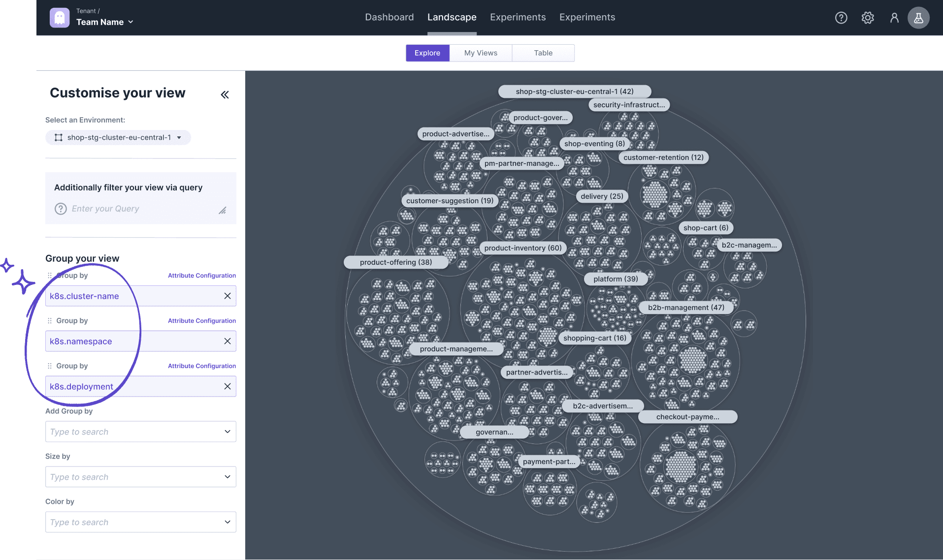Image resolution: width=943 pixels, height=560 pixels.
Task: Select the platform (39) label
Action: click(616, 279)
